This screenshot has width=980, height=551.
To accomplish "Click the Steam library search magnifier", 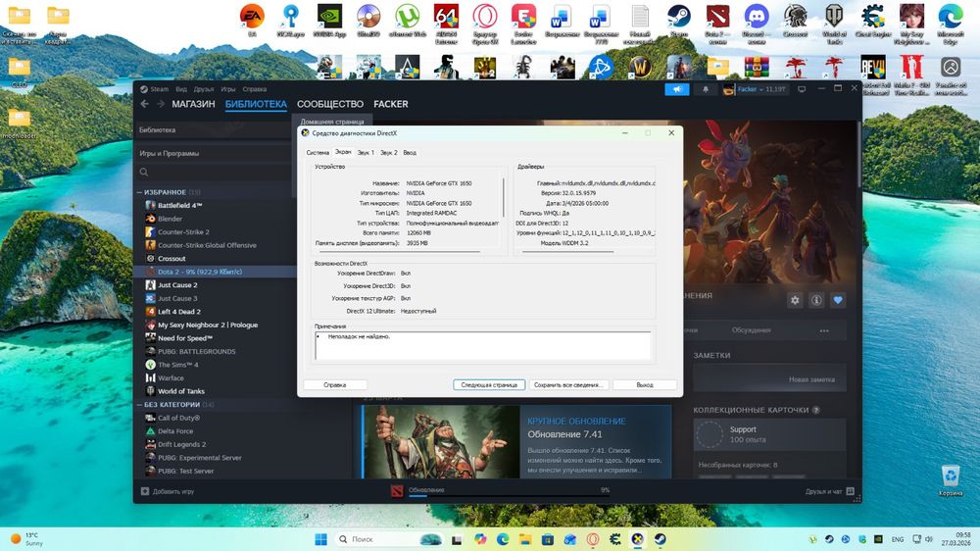I will (x=144, y=172).
